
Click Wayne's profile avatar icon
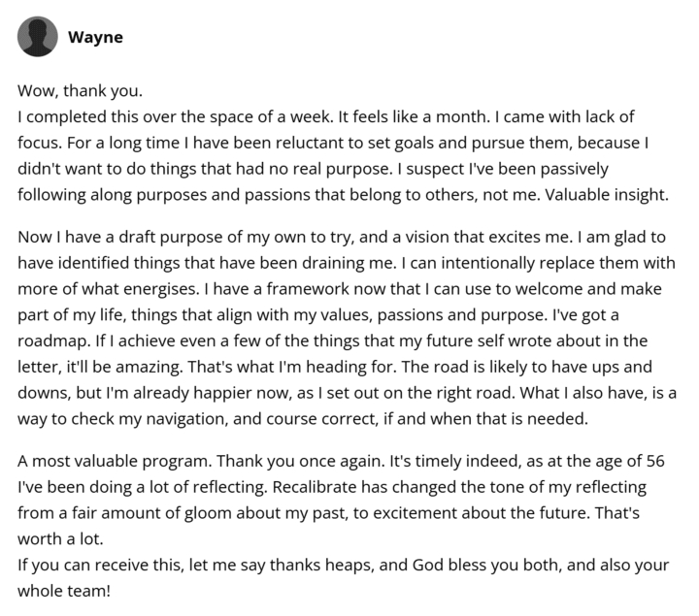37,38
